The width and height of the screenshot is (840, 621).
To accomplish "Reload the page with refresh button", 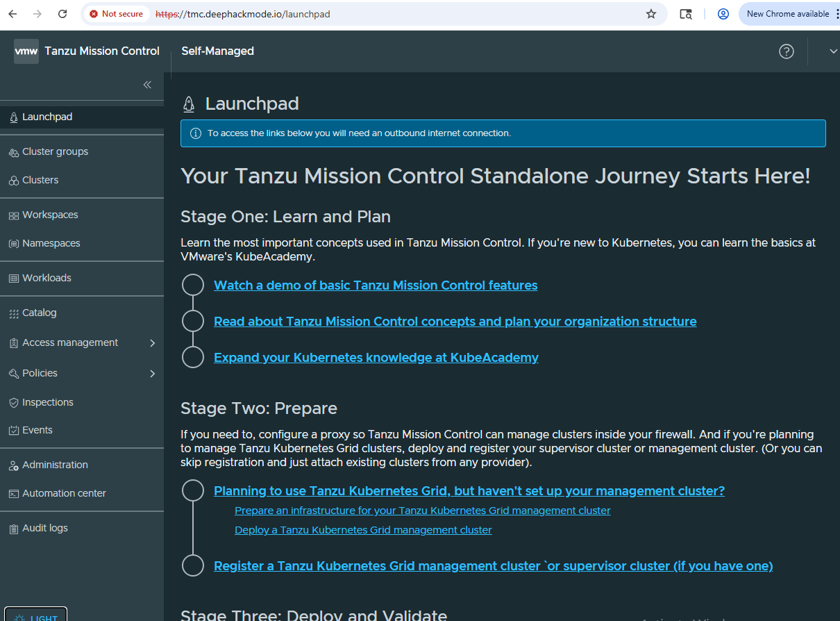I will pos(62,14).
